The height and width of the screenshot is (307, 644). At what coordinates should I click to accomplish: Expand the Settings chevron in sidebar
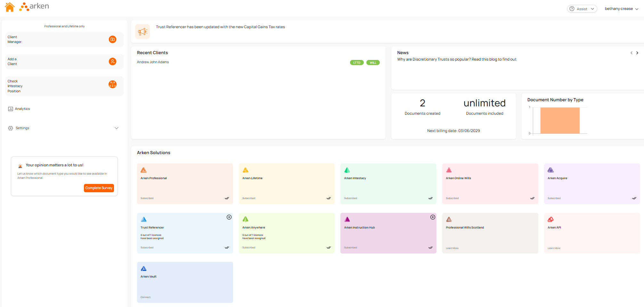click(117, 128)
